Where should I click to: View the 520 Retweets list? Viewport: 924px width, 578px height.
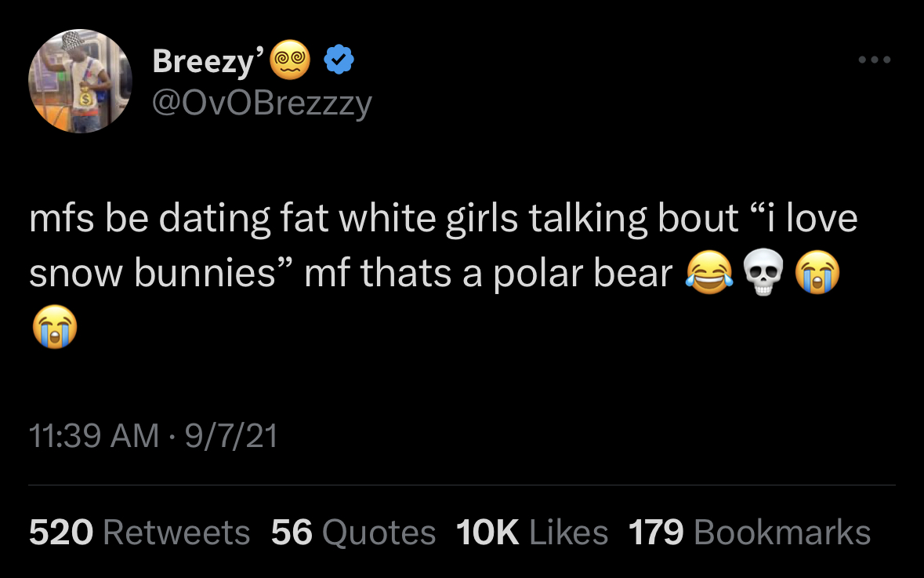pos(140,532)
